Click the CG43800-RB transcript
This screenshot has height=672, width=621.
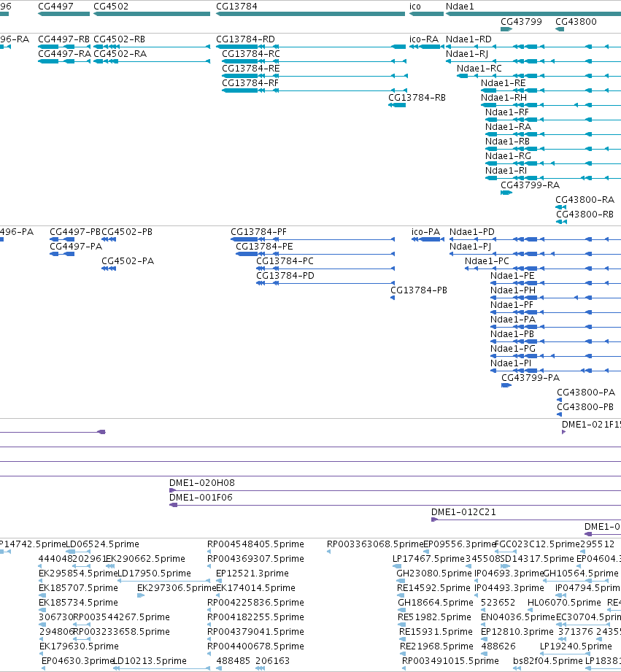[x=561, y=222]
